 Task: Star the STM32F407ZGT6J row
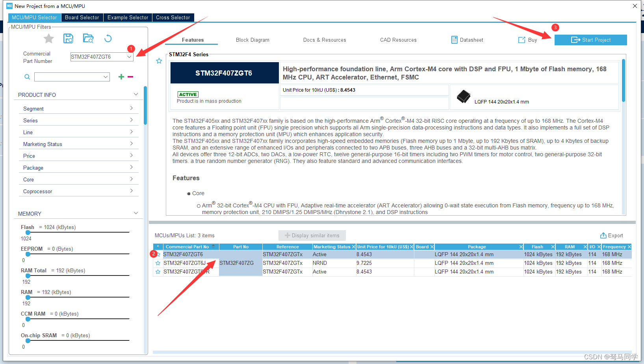pos(158,263)
